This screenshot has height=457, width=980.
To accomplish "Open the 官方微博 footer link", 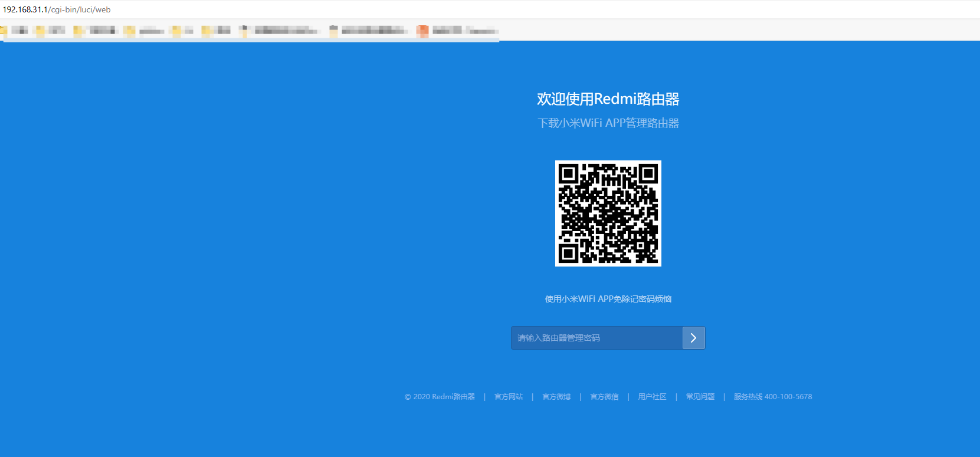I will point(556,397).
